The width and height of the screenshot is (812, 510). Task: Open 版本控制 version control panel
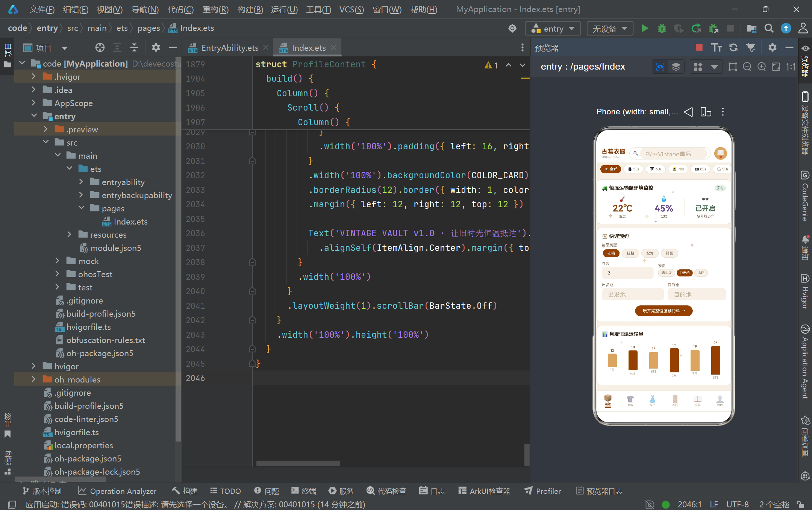coord(42,491)
